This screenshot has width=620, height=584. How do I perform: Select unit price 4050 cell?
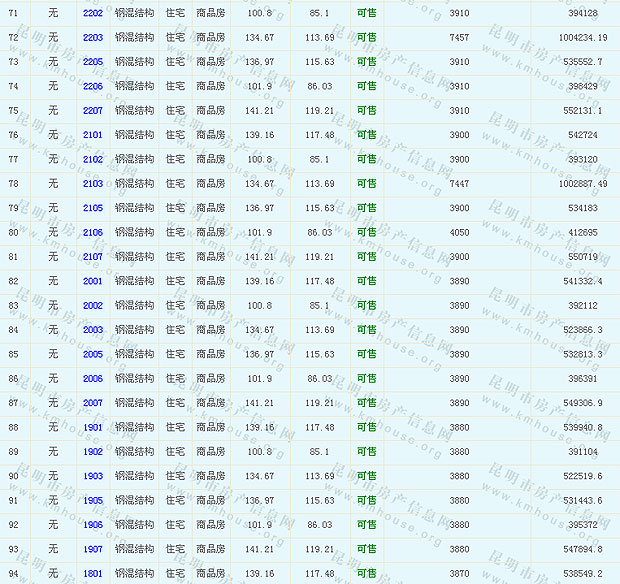[x=459, y=233]
